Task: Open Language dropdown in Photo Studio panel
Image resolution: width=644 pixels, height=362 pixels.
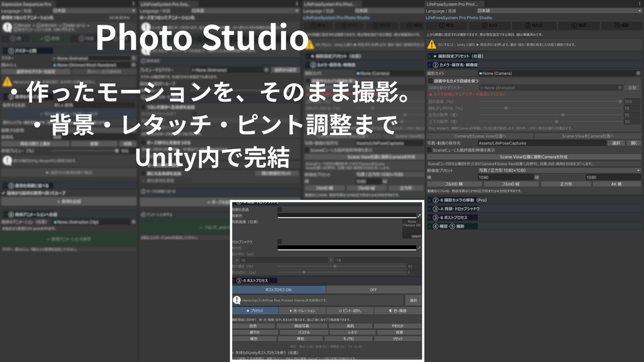Action: coord(559,11)
